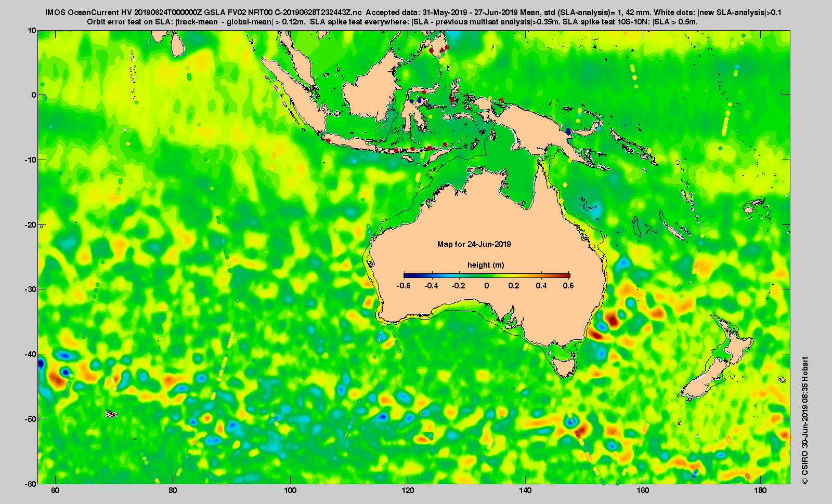
Task: Click the IMOS OceanCurrent title line
Action: click(x=413, y=12)
